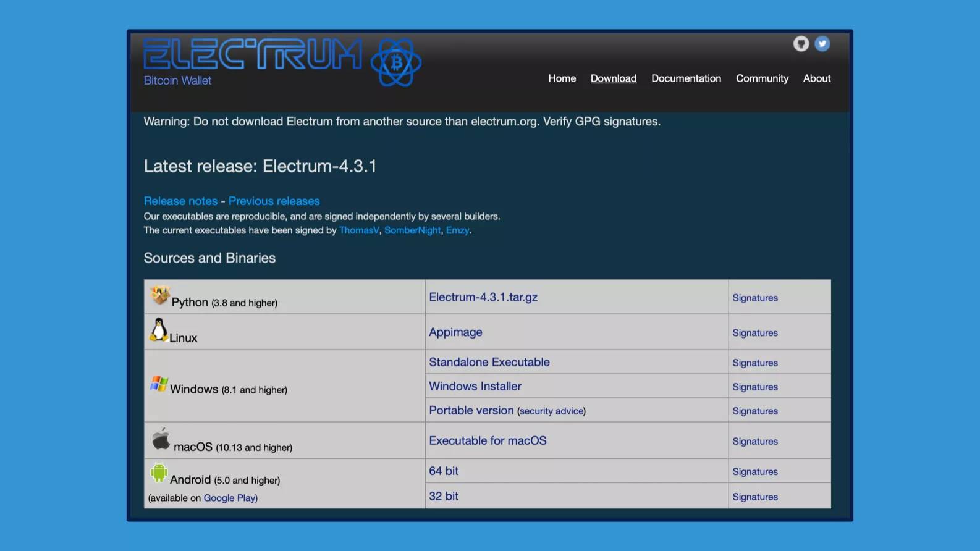
Task: Click the Windows flag icon
Action: 159,384
